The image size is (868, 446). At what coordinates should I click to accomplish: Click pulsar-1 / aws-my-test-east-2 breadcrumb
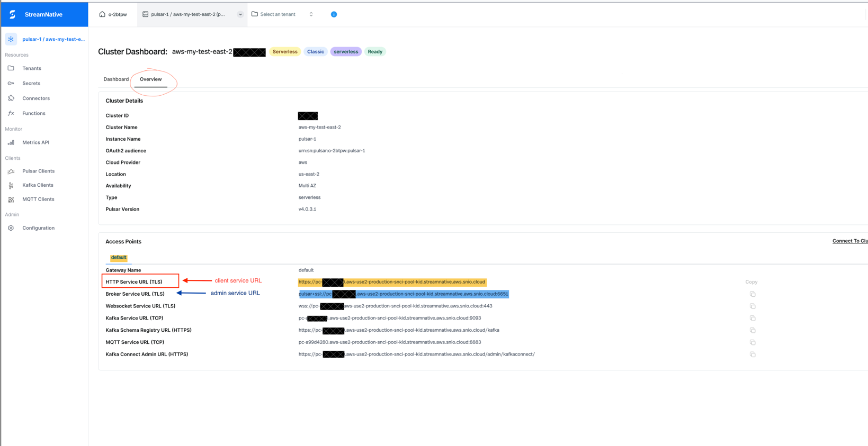pyautogui.click(x=188, y=14)
